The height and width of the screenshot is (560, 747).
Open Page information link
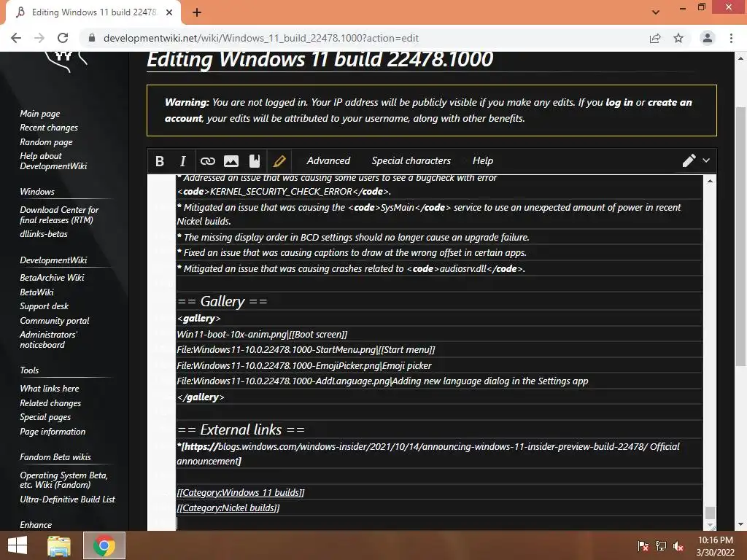click(53, 432)
